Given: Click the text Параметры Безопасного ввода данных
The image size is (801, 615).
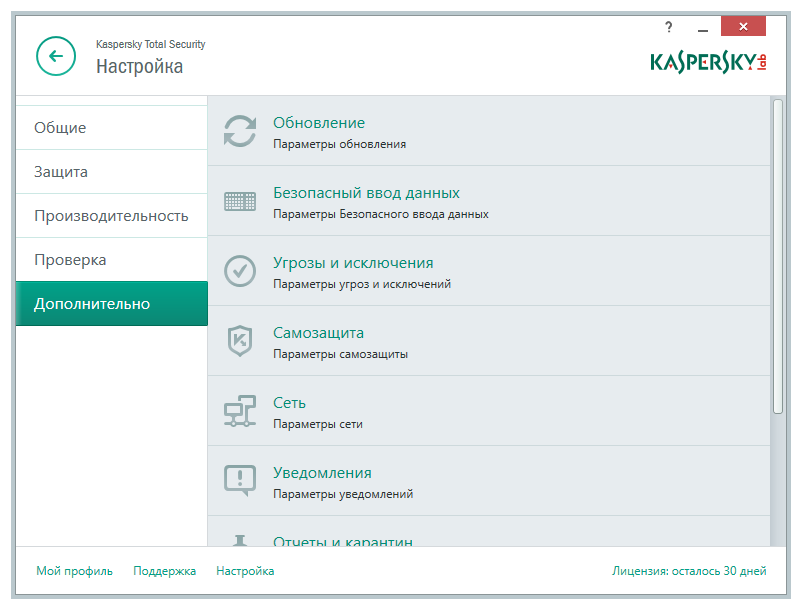Looking at the screenshot, I should [381, 214].
